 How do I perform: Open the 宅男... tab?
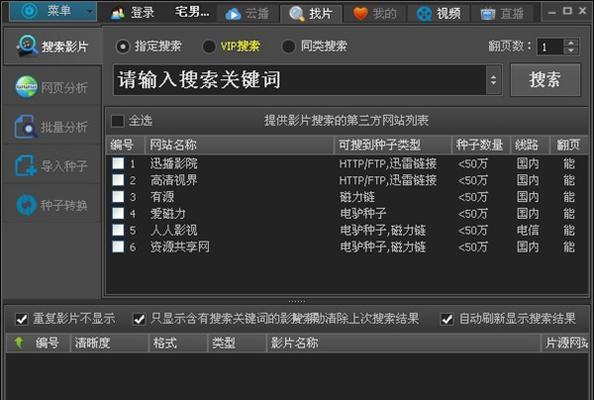tap(192, 12)
